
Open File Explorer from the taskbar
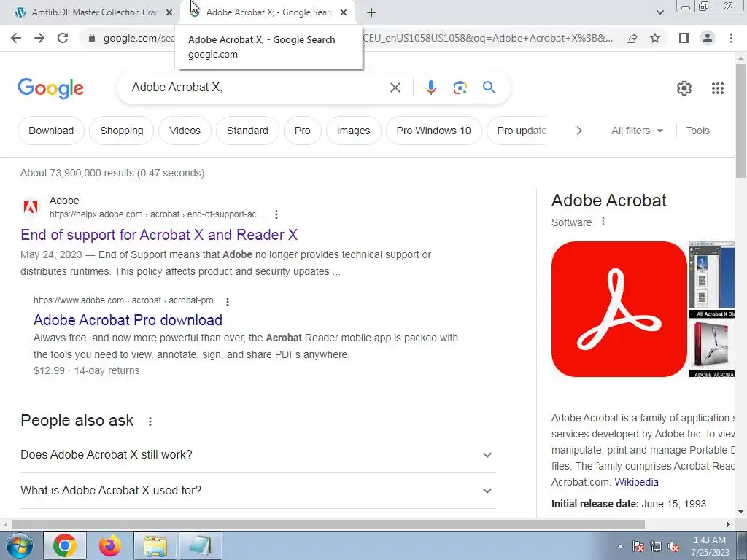click(x=155, y=545)
